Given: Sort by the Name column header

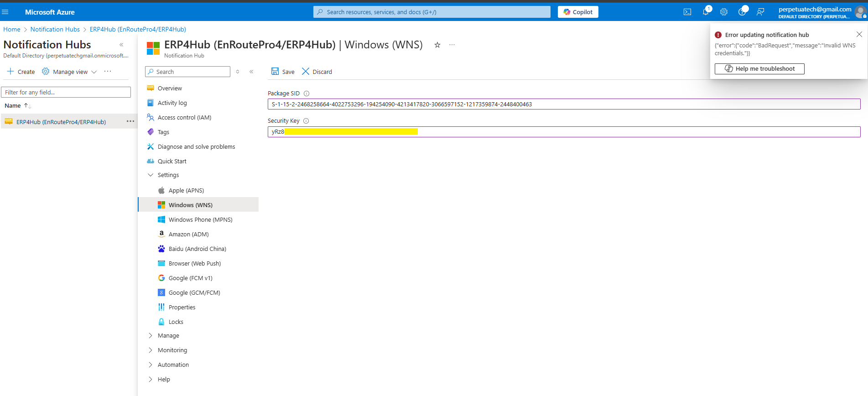Looking at the screenshot, I should click(13, 105).
